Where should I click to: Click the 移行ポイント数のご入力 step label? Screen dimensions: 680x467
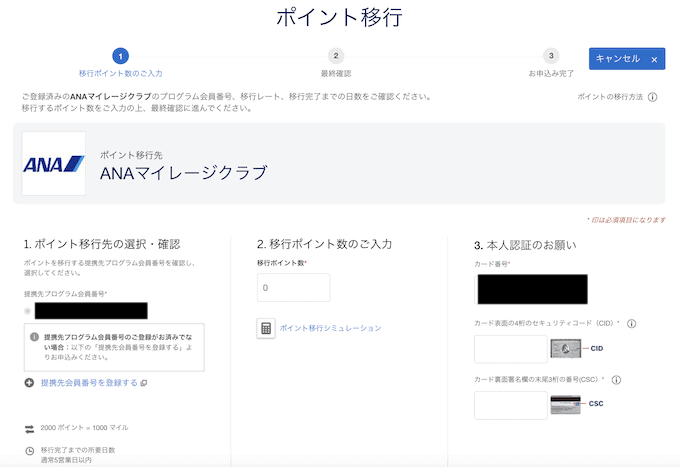point(121,73)
